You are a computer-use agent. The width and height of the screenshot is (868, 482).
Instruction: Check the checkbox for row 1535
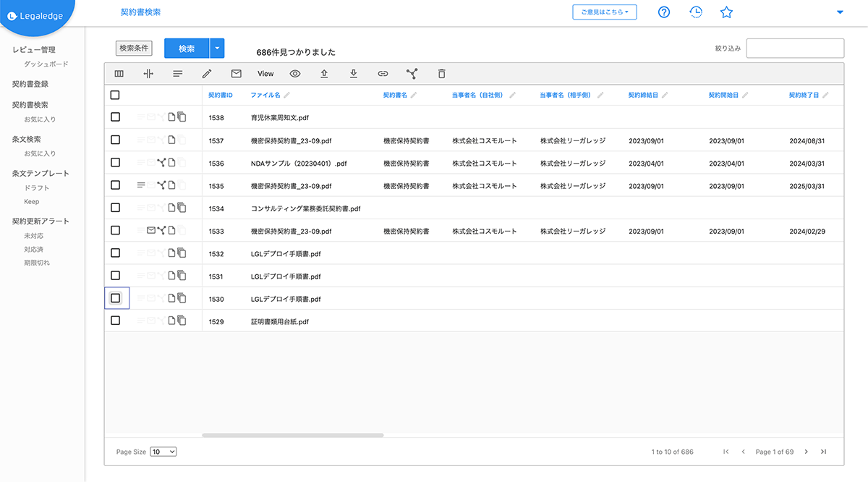pyautogui.click(x=115, y=185)
